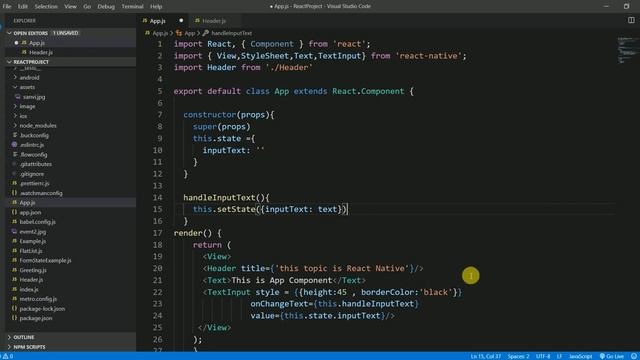Change the JavaScript language mode
This screenshot has height=360, width=640.
(x=580, y=356)
